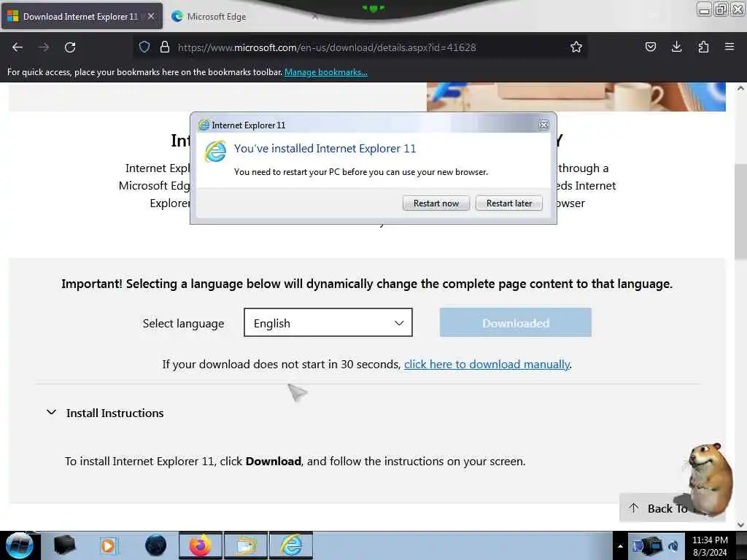The height and width of the screenshot is (560, 747).
Task: Open the extensions puzzle icon
Action: point(703,47)
